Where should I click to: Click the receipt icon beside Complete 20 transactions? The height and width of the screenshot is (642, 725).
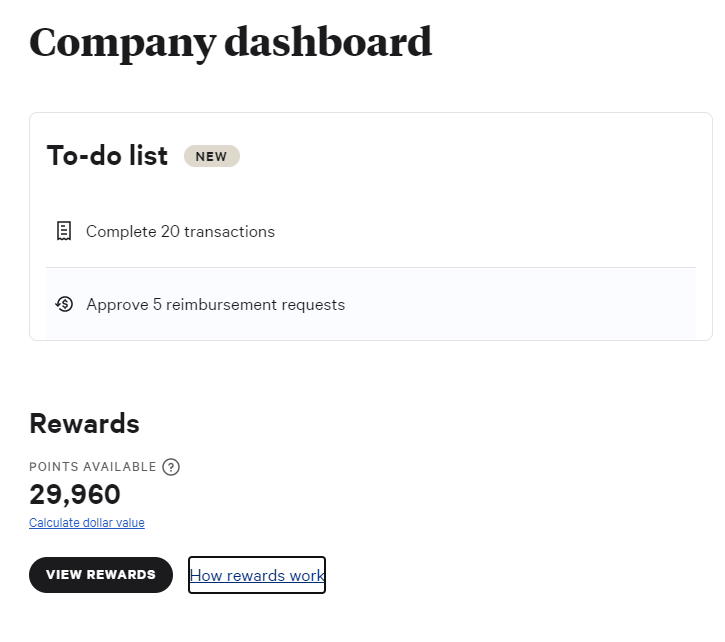coord(64,231)
